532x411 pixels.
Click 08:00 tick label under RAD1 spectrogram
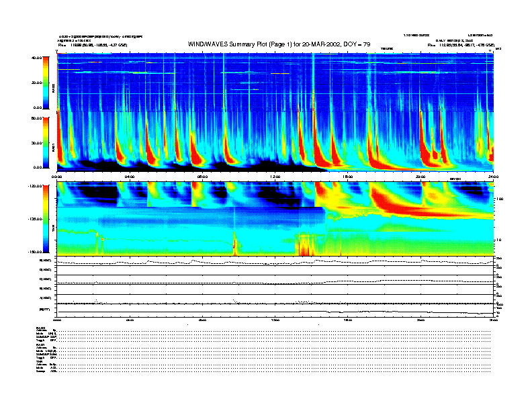pyautogui.click(x=202, y=177)
